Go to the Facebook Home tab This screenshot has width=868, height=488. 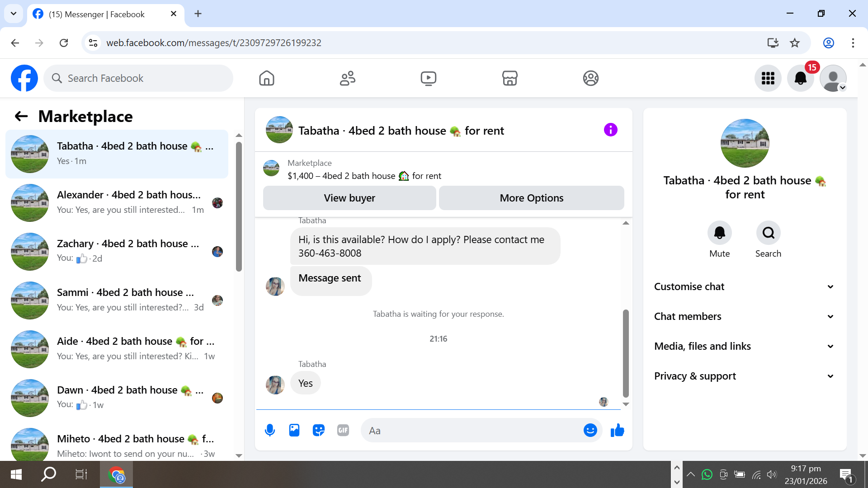coord(266,78)
